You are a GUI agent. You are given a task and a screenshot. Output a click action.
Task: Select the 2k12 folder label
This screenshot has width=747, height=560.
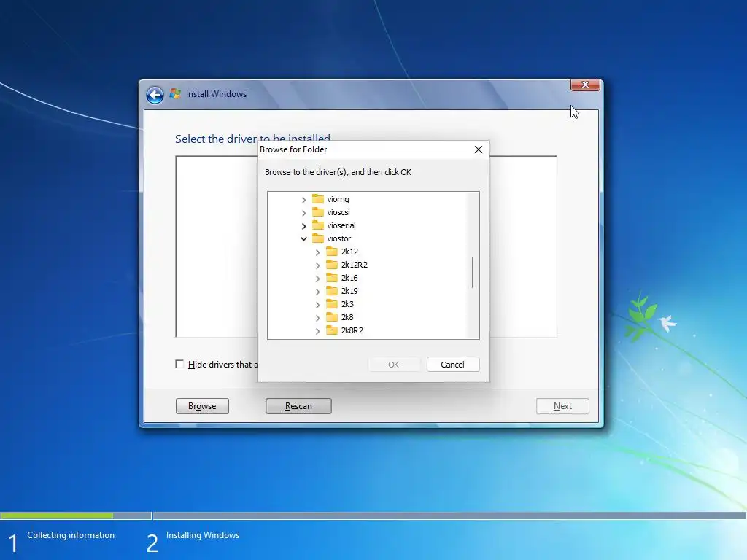coord(349,252)
